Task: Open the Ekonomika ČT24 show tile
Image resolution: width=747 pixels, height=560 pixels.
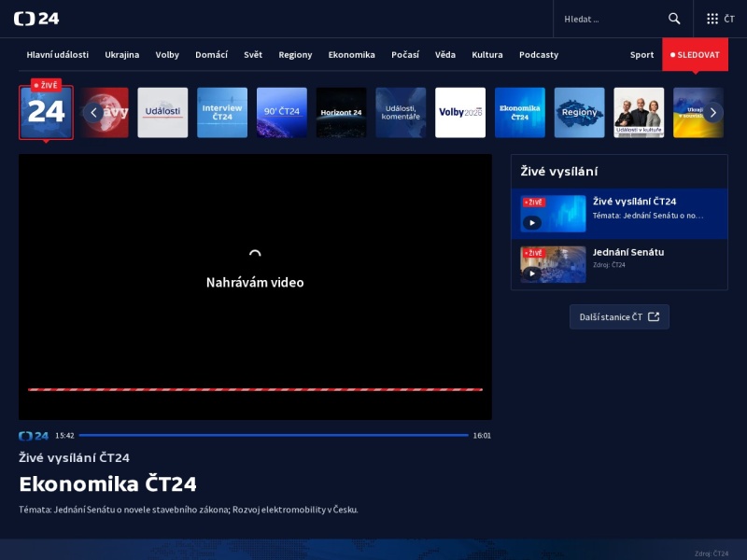Action: point(520,112)
